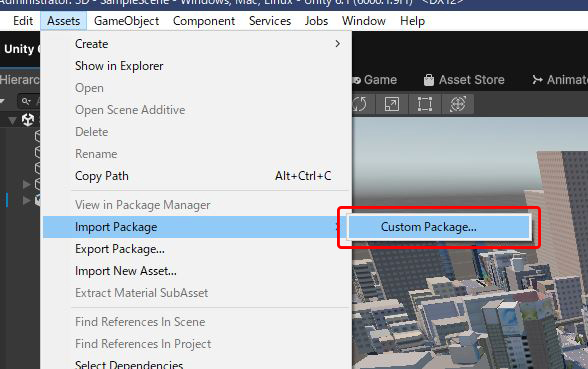Image resolution: width=588 pixels, height=369 pixels.
Task: Open the GameObject menu
Action: click(126, 21)
